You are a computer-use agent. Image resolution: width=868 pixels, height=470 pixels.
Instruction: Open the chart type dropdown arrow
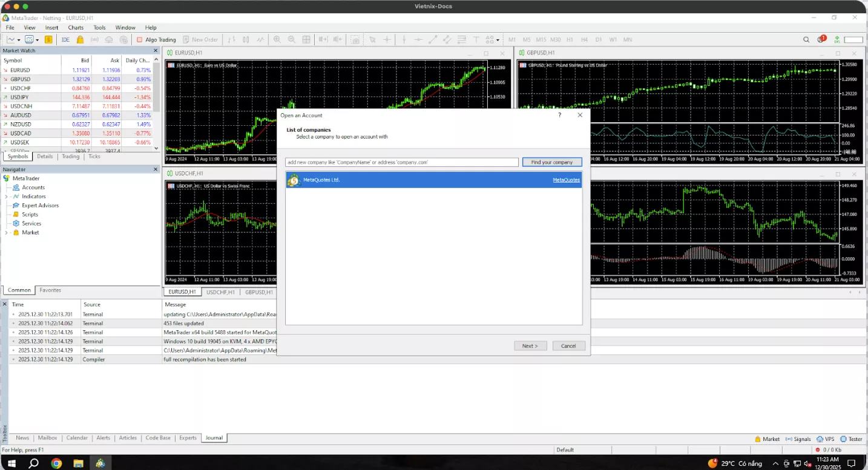(x=19, y=40)
